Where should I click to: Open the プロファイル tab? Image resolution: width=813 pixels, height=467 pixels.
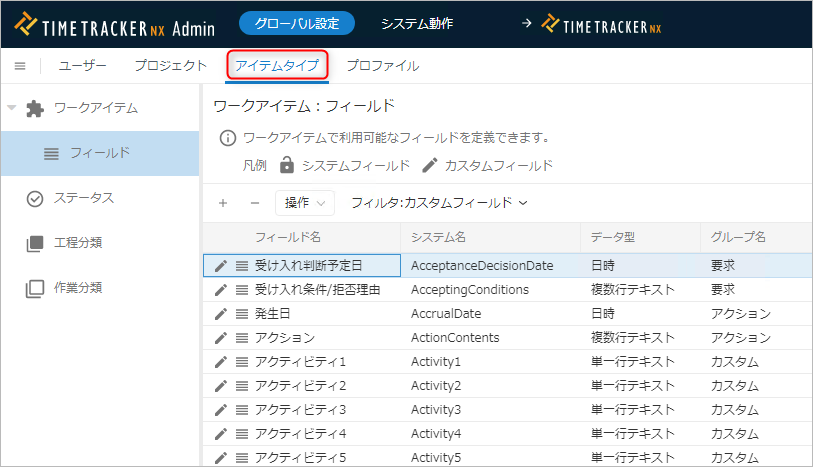382,66
